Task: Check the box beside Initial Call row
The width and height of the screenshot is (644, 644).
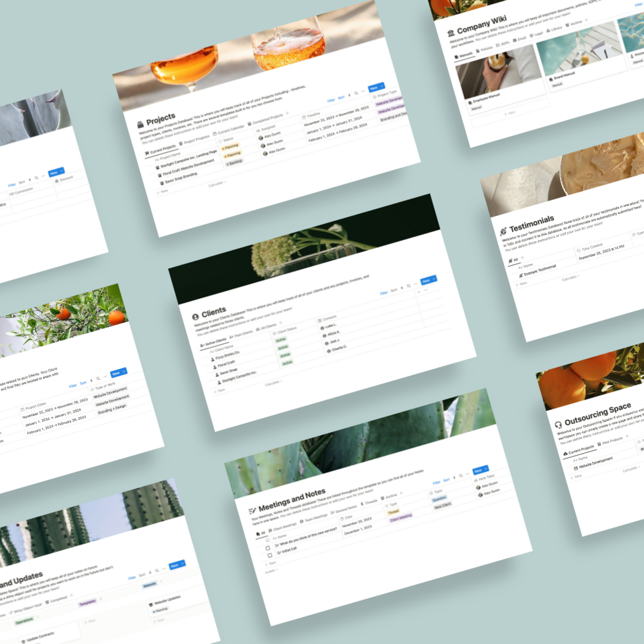Action: pos(270,556)
